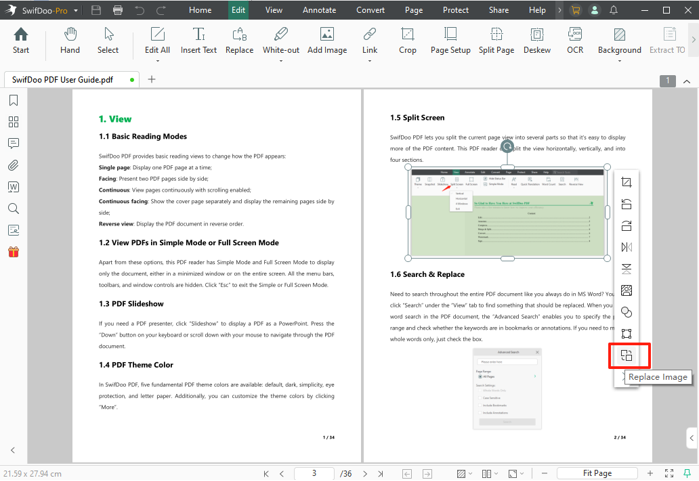The width and height of the screenshot is (699, 481).
Task: Rotate the selected image clockwise
Action: [626, 226]
